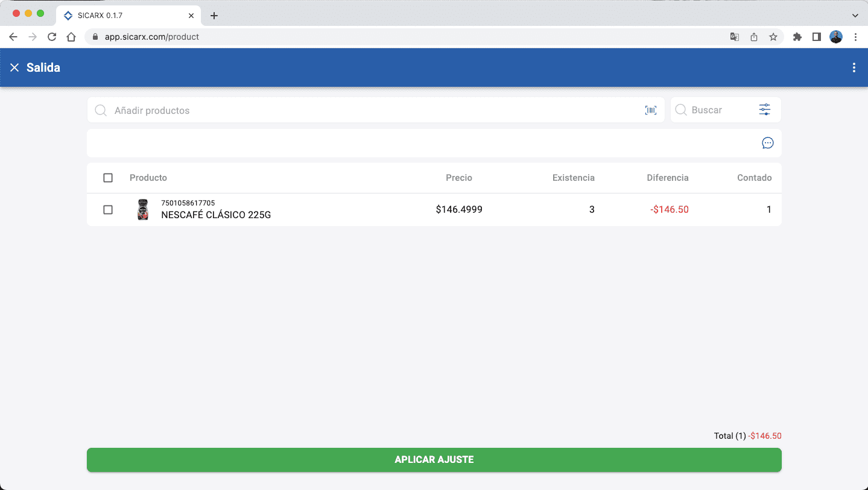
Task: Bookmark the page with the star icon
Action: 773,37
